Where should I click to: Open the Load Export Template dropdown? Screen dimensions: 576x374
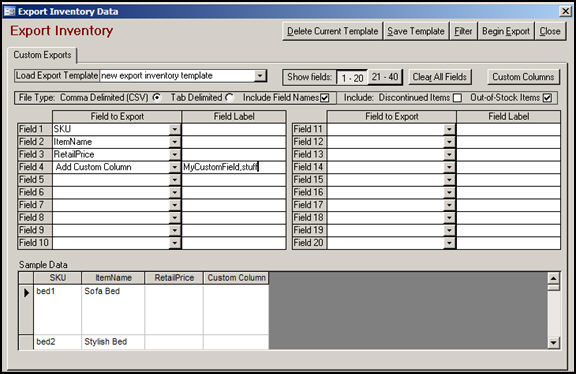coord(260,76)
